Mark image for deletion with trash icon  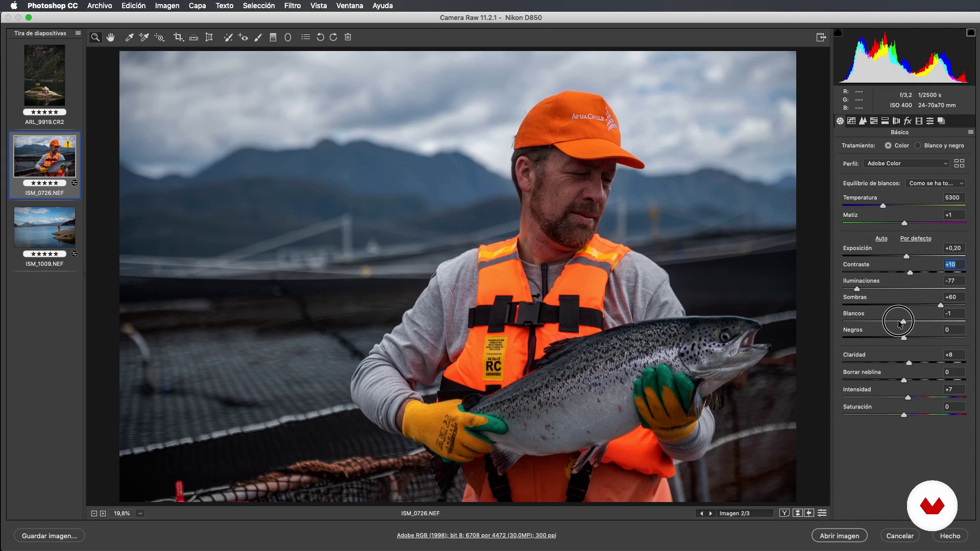click(348, 37)
